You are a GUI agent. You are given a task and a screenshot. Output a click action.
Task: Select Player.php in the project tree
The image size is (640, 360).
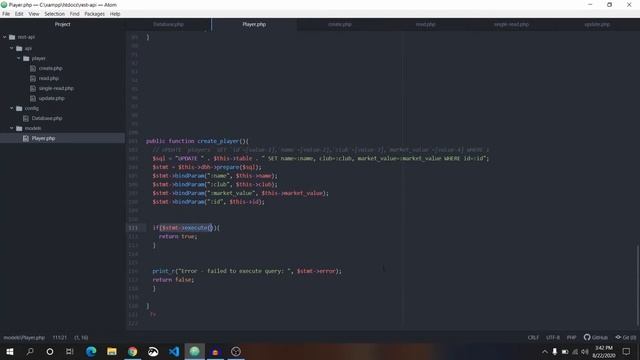pyautogui.click(x=43, y=138)
